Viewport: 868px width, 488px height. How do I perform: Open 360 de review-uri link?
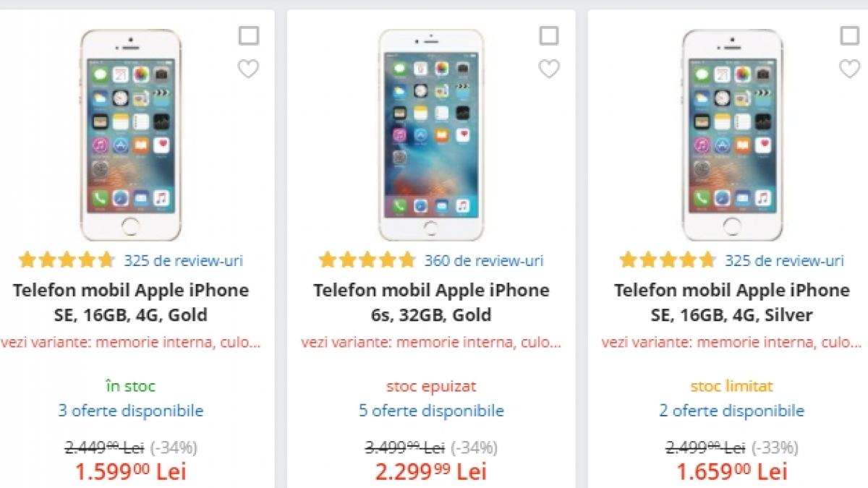point(483,260)
